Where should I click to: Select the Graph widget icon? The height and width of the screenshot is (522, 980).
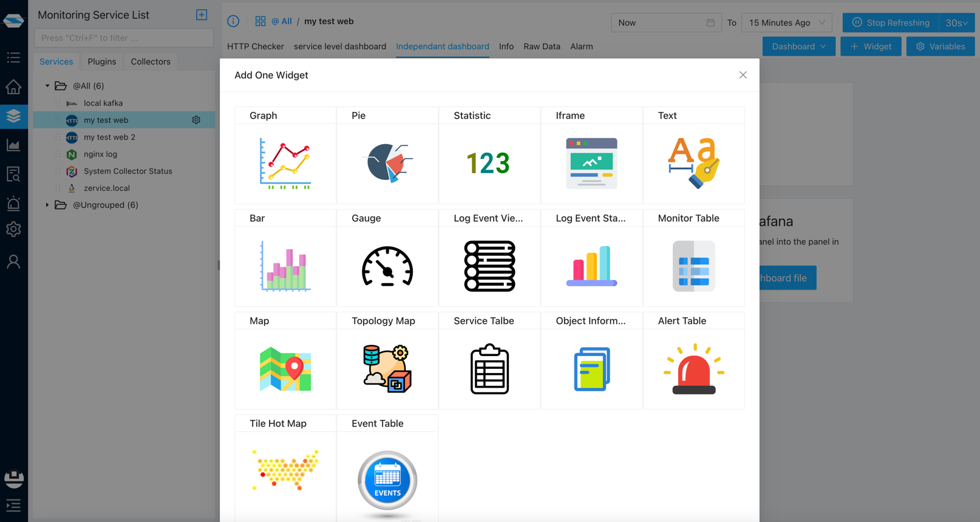[x=285, y=163]
